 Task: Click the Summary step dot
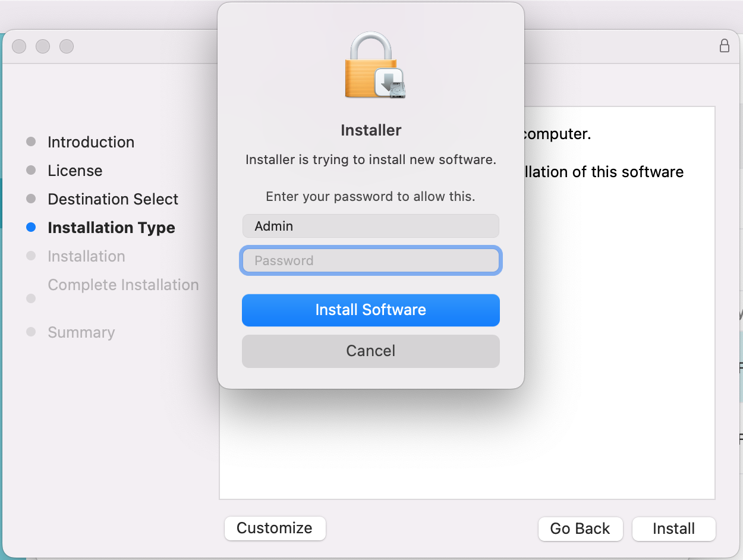click(x=30, y=332)
